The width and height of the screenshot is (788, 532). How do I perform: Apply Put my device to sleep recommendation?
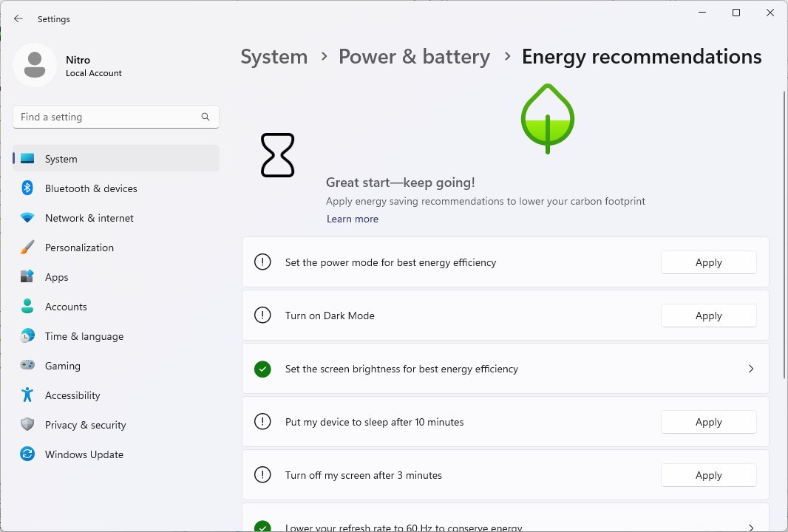709,422
